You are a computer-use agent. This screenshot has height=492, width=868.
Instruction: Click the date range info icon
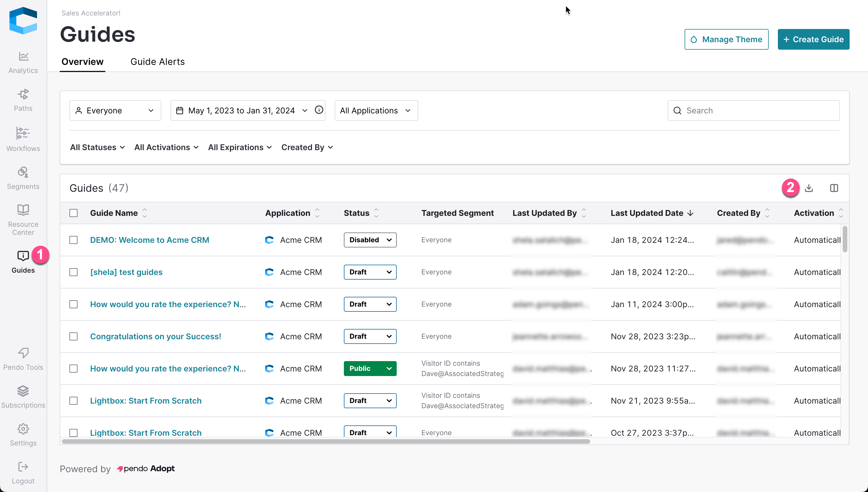click(319, 110)
